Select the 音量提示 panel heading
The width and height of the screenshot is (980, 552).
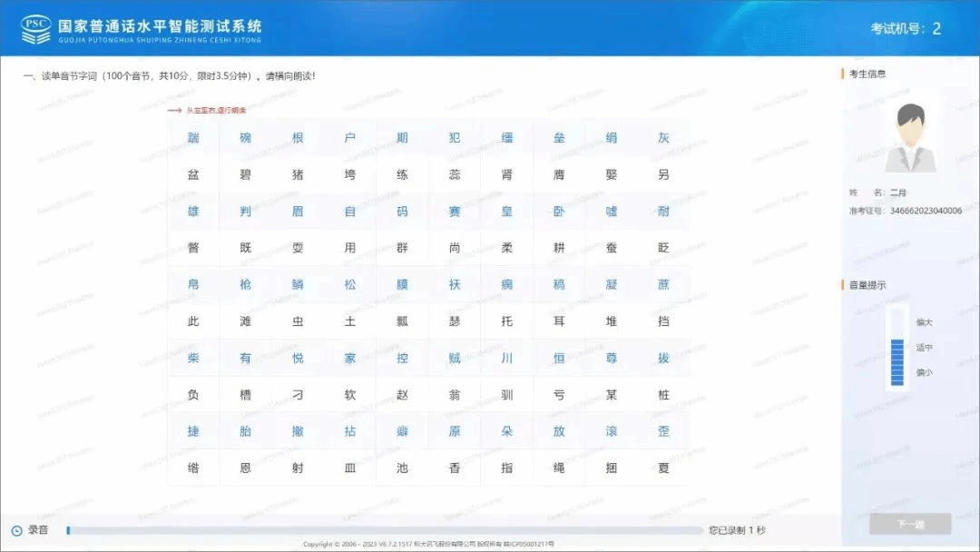point(867,285)
